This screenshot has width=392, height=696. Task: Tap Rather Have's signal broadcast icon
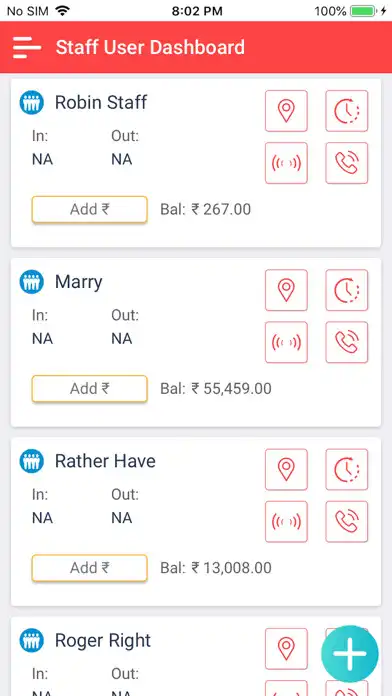coord(286,522)
